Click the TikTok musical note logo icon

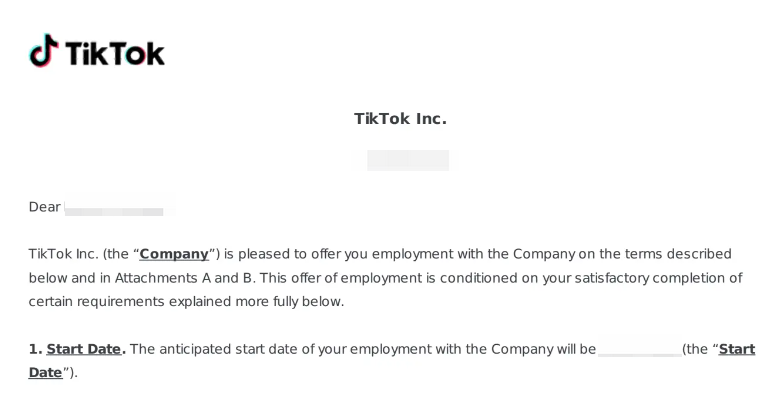pos(44,50)
